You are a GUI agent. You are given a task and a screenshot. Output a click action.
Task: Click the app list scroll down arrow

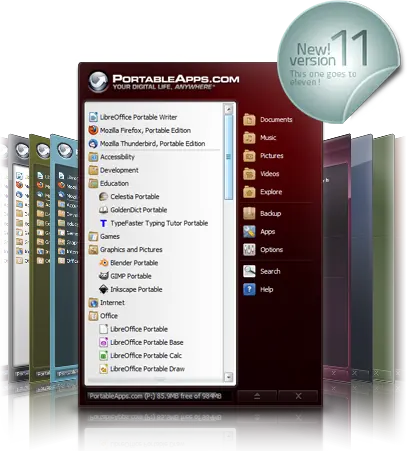[x=228, y=377]
